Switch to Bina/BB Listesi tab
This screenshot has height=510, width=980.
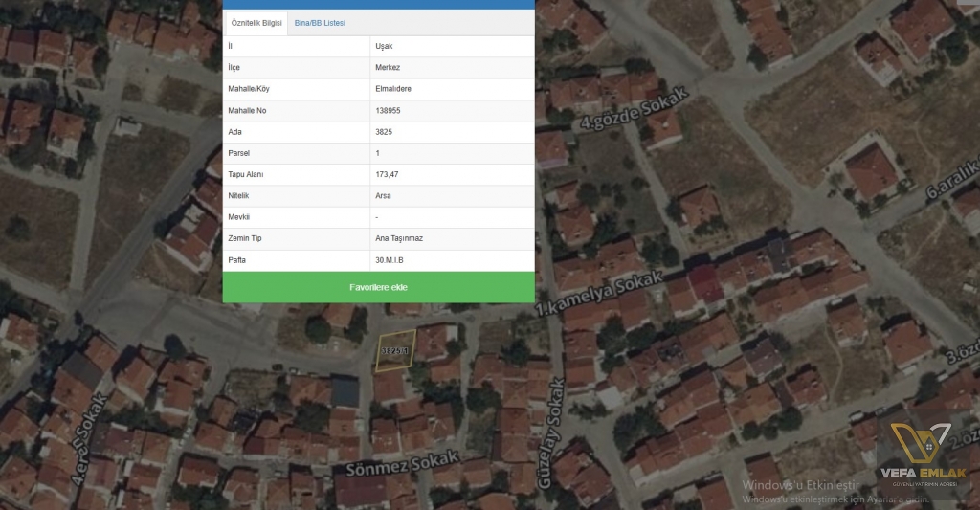click(x=320, y=23)
